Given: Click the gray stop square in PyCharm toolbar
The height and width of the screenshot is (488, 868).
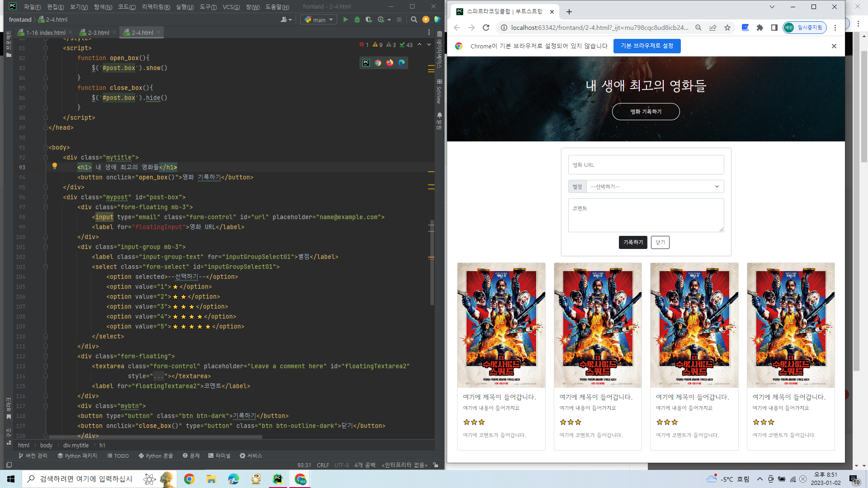Looking at the screenshot, I should (x=399, y=19).
